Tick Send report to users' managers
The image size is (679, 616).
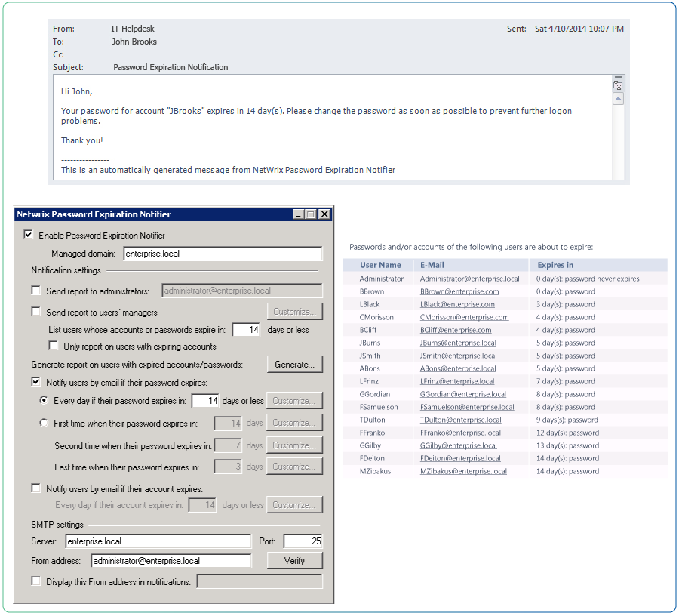pos(36,312)
